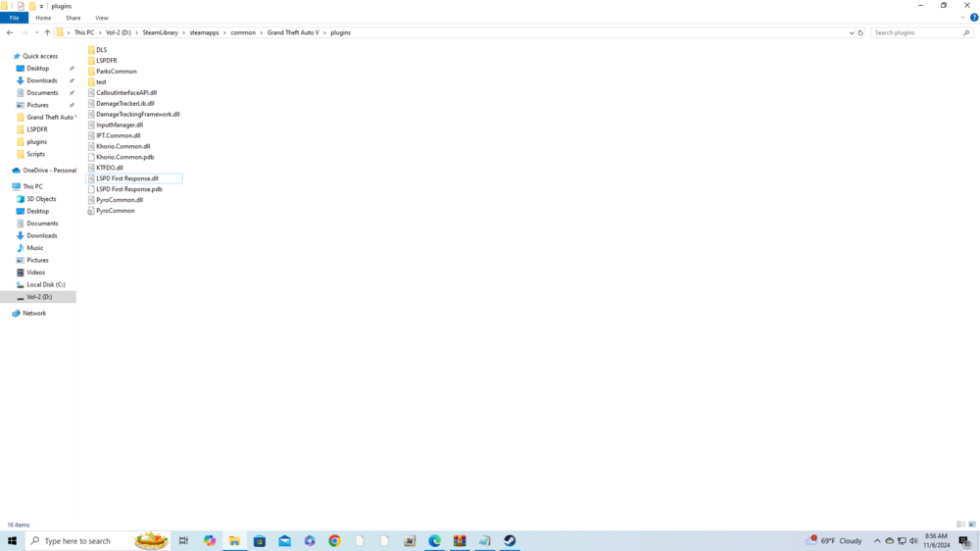Image resolution: width=980 pixels, height=551 pixels.
Task: Open the LSPDFR folder in file list
Action: click(103, 61)
